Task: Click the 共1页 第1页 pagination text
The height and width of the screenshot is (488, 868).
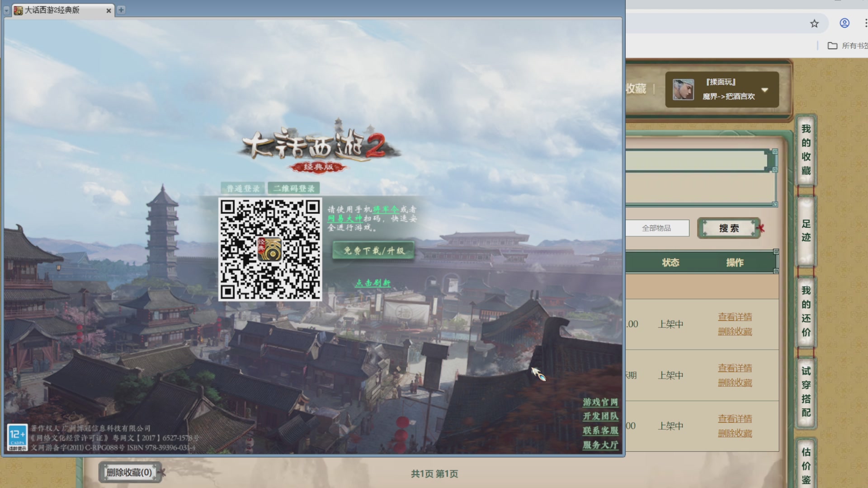Action: pos(434,474)
